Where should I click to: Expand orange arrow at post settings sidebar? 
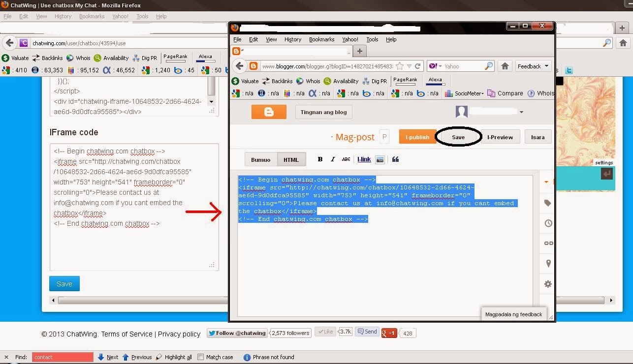546,182
